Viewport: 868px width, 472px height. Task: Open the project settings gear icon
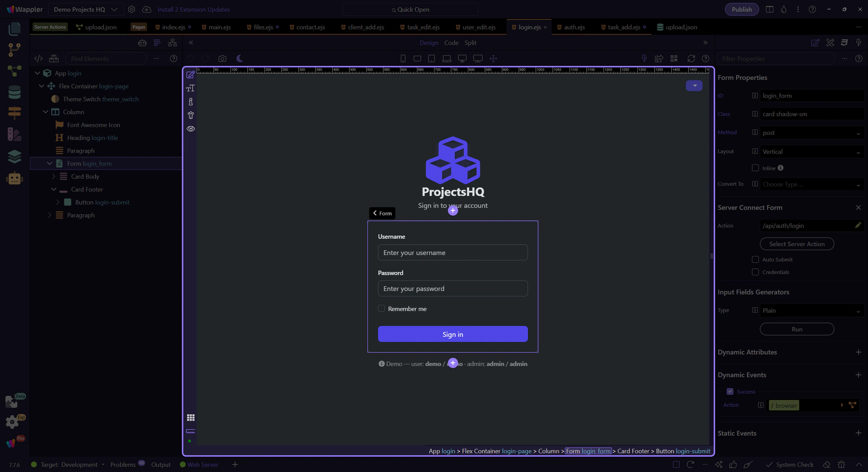click(x=132, y=10)
